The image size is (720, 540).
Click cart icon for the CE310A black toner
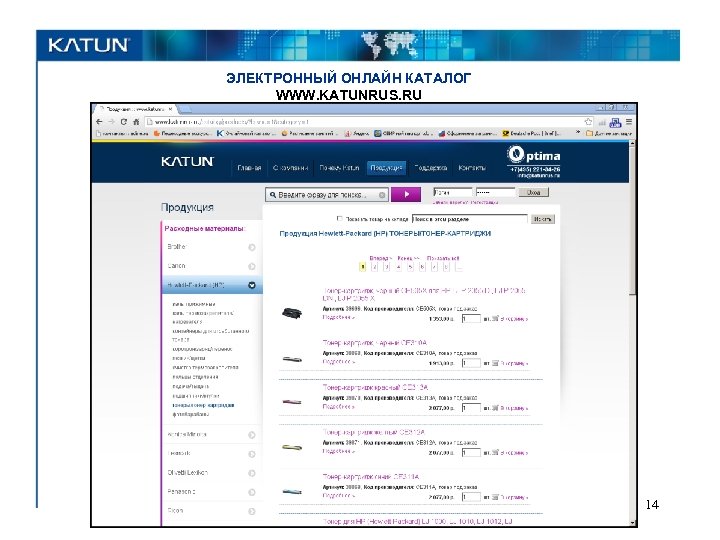pos(495,363)
